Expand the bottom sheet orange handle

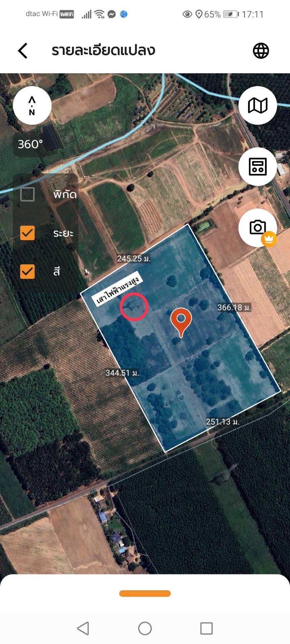(x=145, y=593)
